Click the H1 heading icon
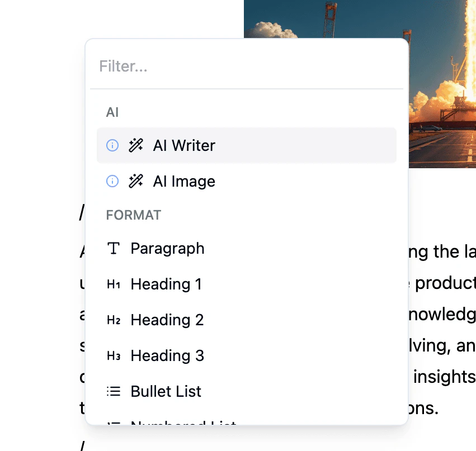This screenshot has height=451, width=476. 114,284
